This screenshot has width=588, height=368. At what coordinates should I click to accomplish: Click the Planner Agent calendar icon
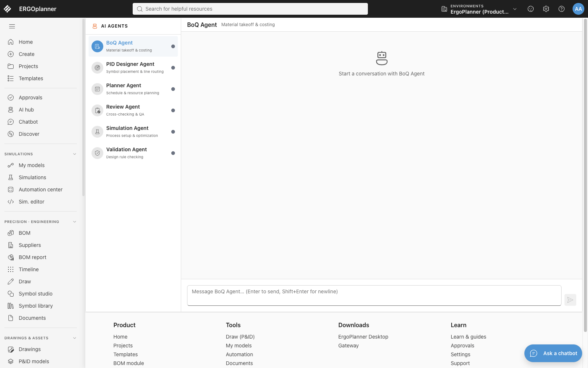pyautogui.click(x=97, y=89)
